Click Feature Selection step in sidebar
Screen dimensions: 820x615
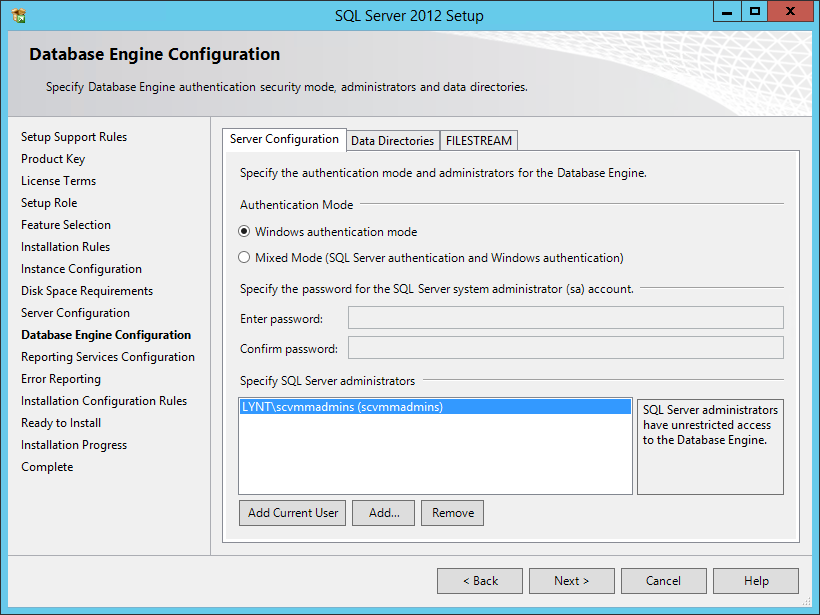click(x=66, y=225)
